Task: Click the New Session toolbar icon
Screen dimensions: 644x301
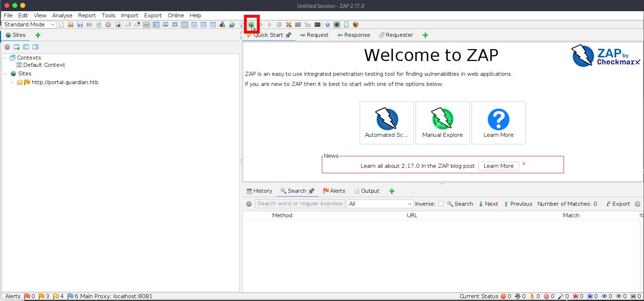Action: (61, 25)
